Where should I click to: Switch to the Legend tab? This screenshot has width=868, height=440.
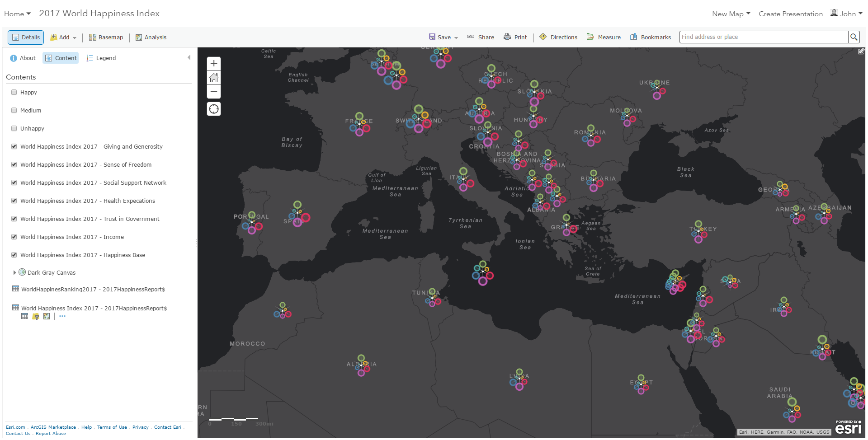click(x=101, y=58)
